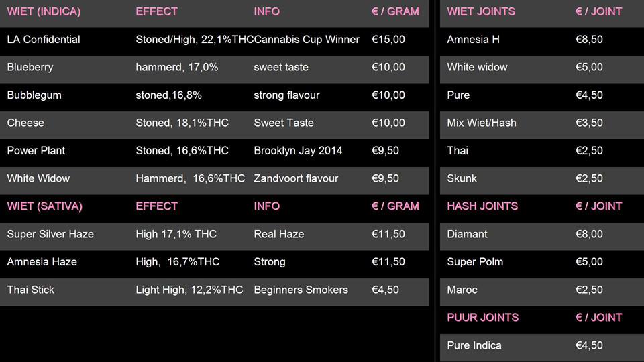The image size is (644, 362).
Task: Click the Skunk joint entry
Action: (x=462, y=178)
